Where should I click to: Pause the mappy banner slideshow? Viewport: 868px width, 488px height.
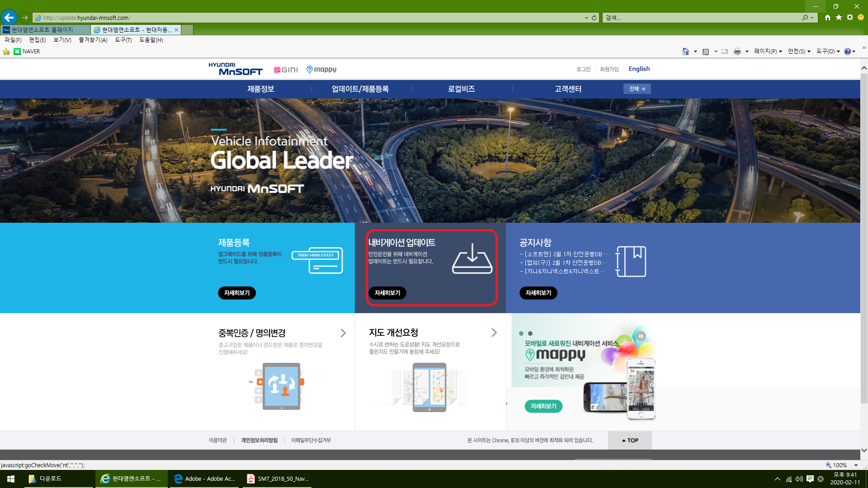641,336
